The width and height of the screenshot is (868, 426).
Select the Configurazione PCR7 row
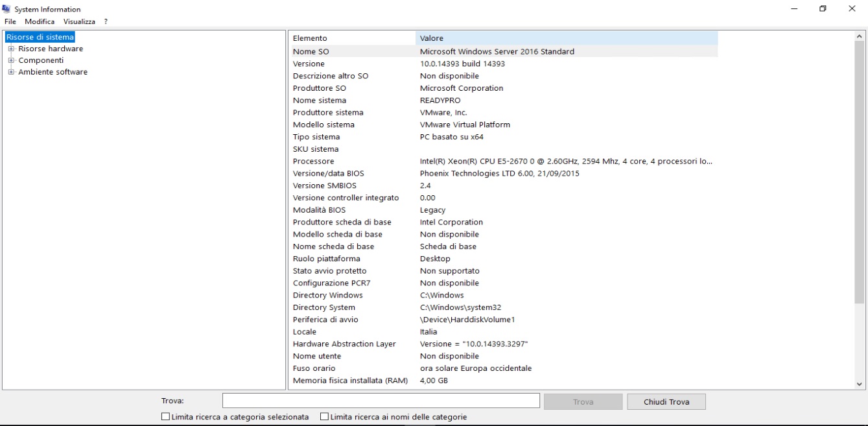pyautogui.click(x=503, y=283)
